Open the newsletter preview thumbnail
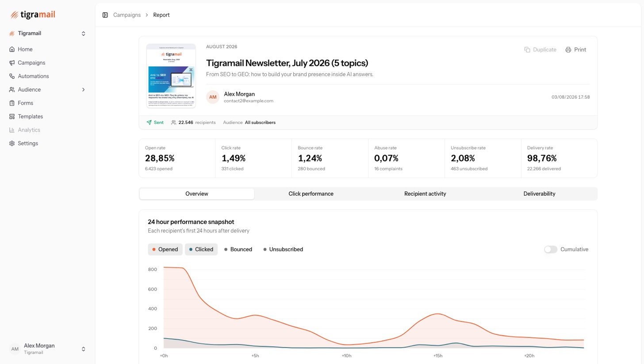The width and height of the screenshot is (644, 364). [171, 76]
